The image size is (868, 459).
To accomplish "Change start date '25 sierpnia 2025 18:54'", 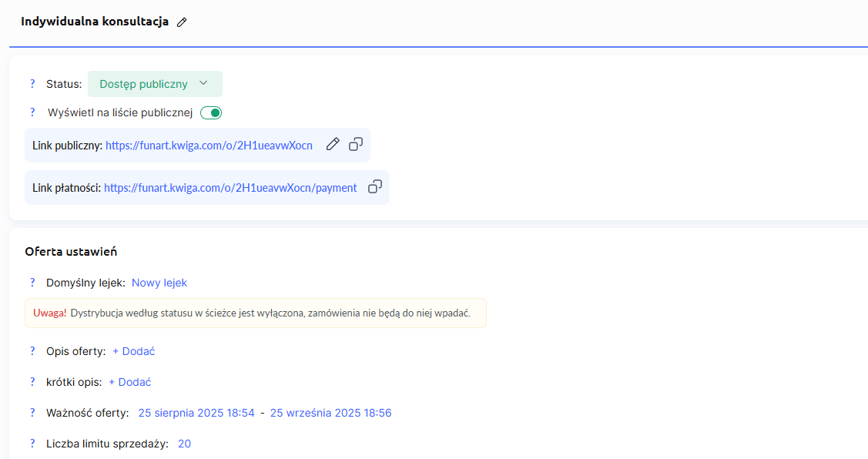I will coord(196,413).
